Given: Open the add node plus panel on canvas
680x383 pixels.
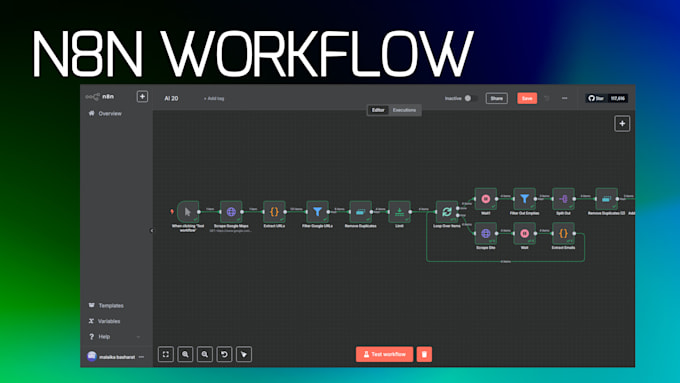Looking at the screenshot, I should pyautogui.click(x=622, y=124).
